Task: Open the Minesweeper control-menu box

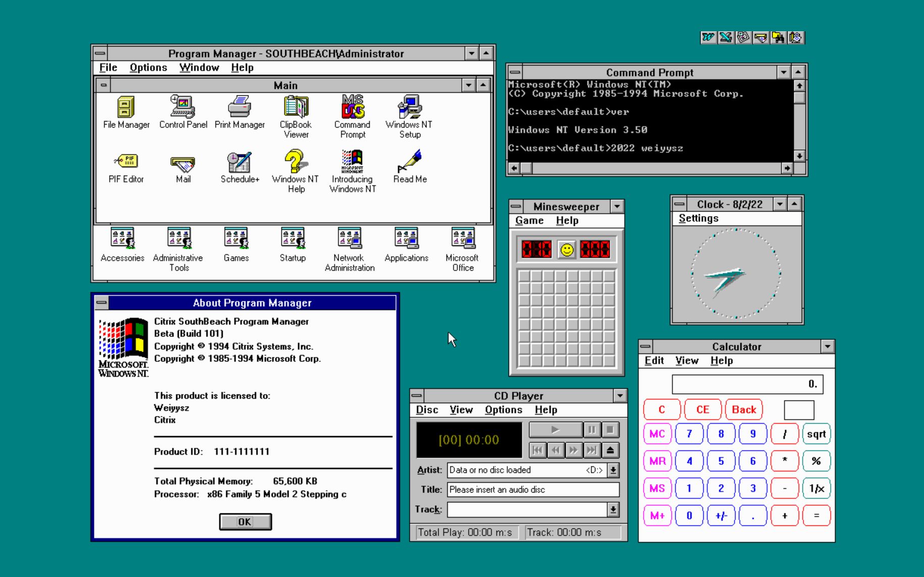Action: tap(516, 206)
